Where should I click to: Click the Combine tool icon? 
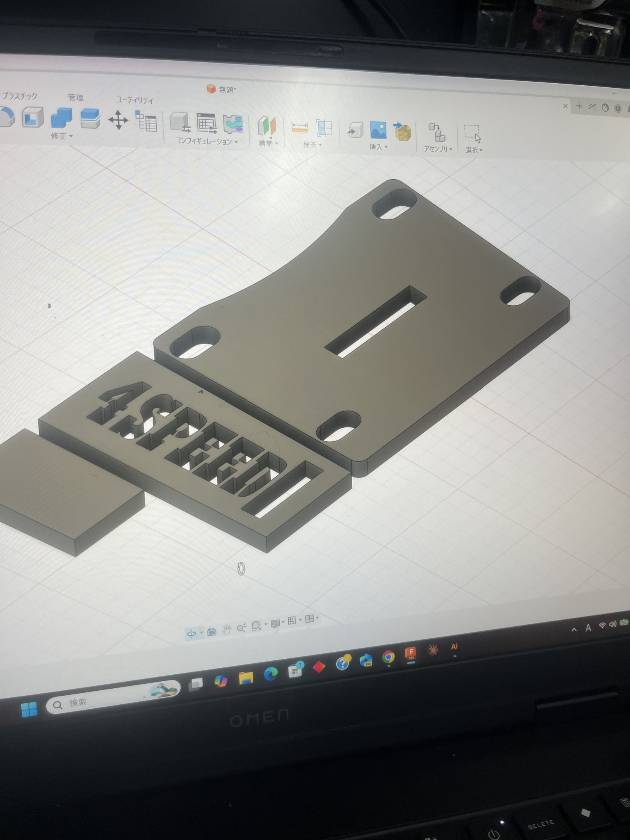62,118
